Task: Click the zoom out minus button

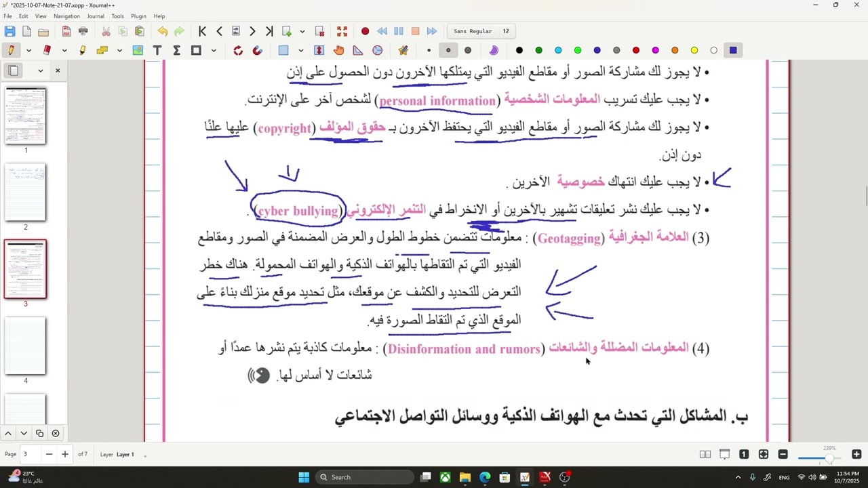Action: [x=783, y=454]
